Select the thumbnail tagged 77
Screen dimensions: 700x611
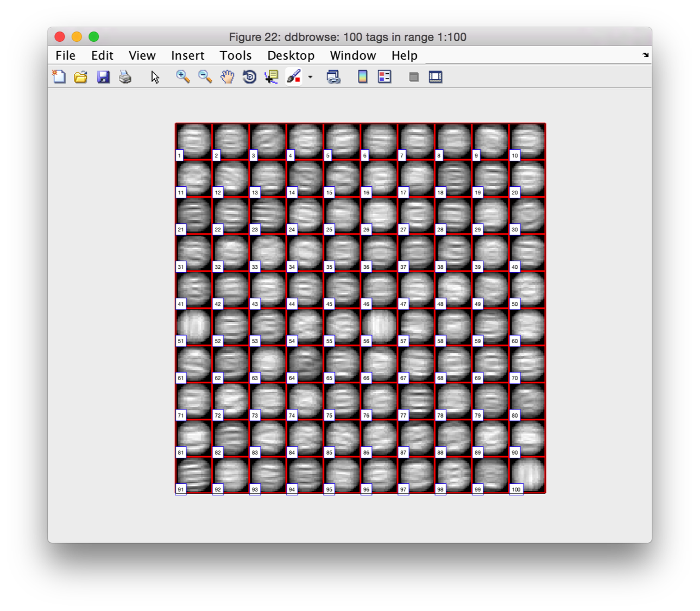[x=417, y=401]
